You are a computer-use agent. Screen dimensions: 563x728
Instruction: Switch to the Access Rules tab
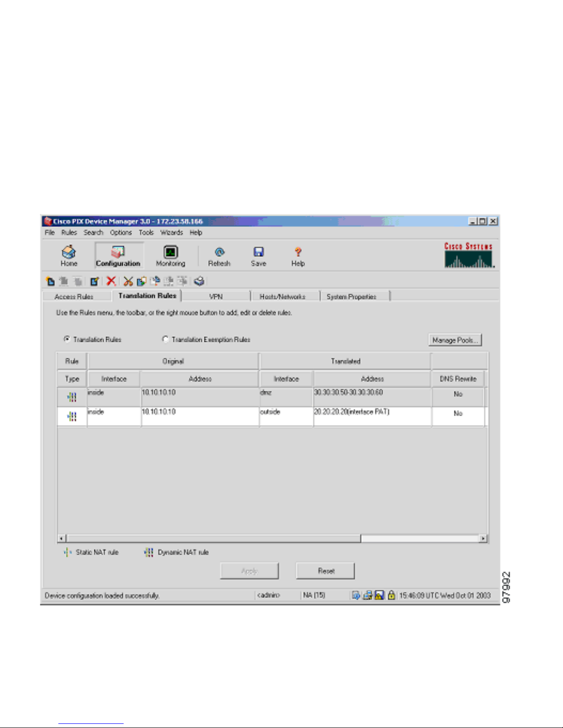pos(77,296)
